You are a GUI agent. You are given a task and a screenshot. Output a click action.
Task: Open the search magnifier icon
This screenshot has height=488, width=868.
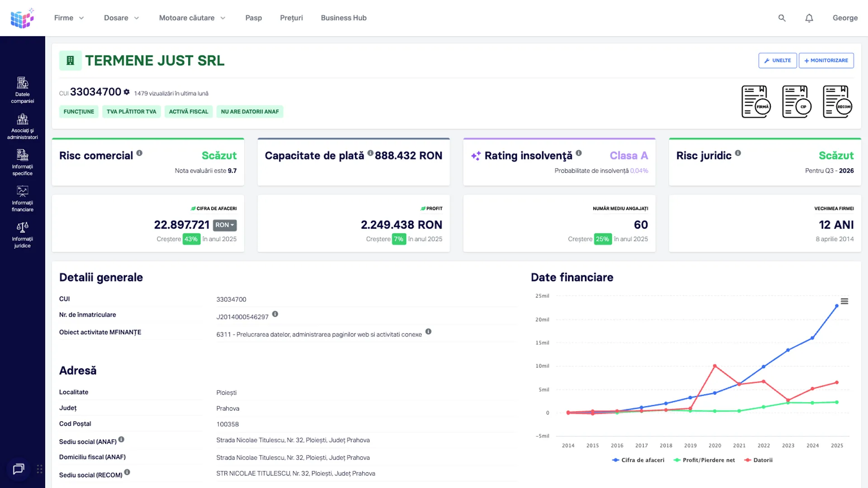pyautogui.click(x=782, y=18)
